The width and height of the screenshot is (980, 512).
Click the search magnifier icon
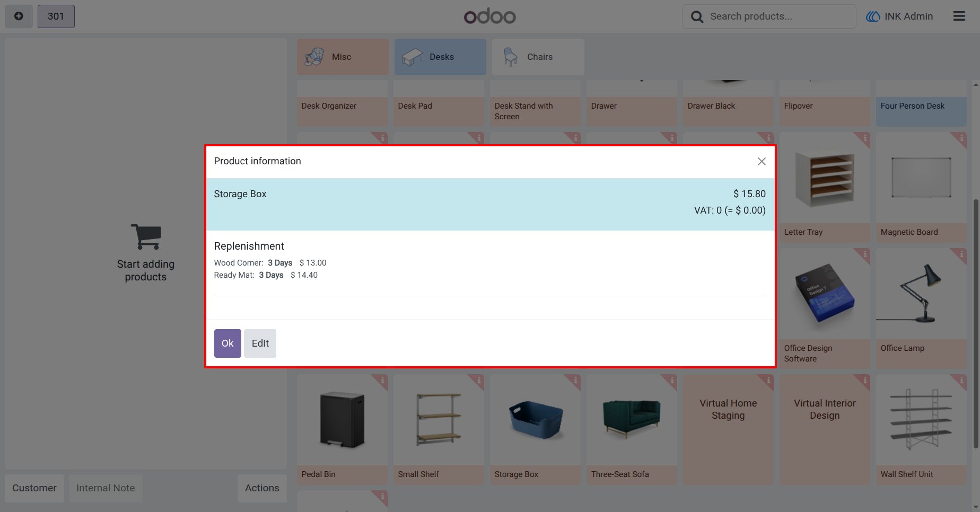[x=697, y=17]
